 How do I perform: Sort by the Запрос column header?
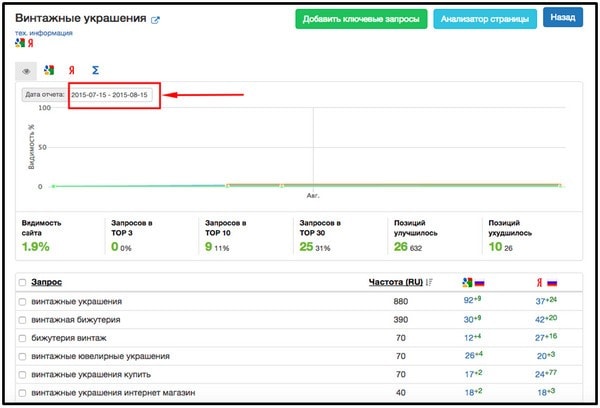pyautogui.click(x=47, y=283)
